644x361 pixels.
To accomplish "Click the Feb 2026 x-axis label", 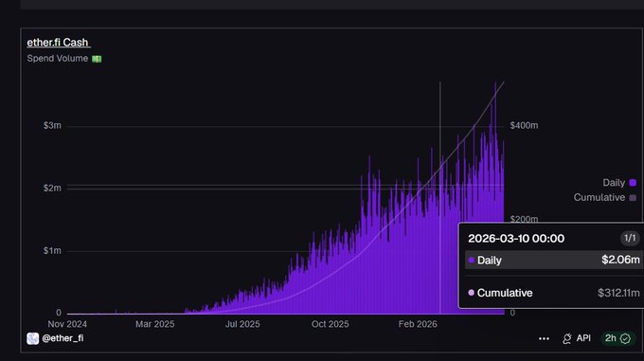I will (418, 324).
